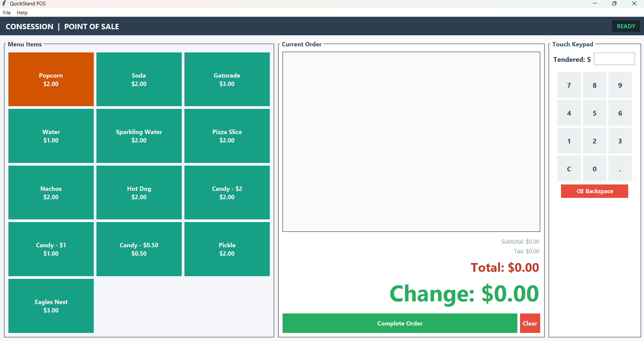This screenshot has height=341, width=644.
Task: Minimize the QuickStand POS window
Action: pos(595,4)
